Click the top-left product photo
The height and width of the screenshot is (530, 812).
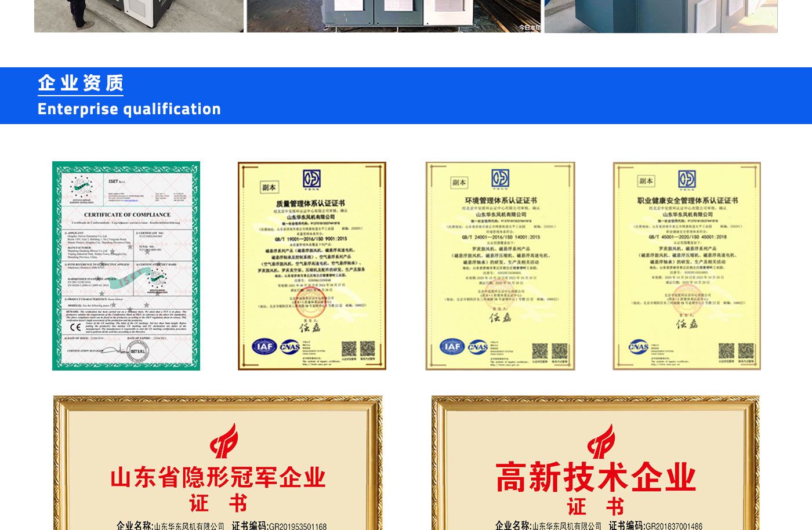point(139,15)
